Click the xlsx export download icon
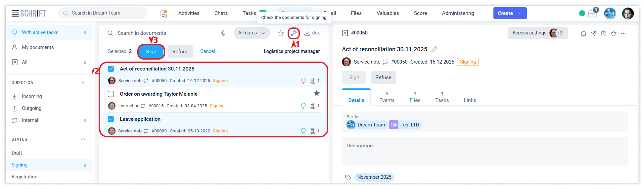Viewport: 644px width, 189px height. pos(307,33)
